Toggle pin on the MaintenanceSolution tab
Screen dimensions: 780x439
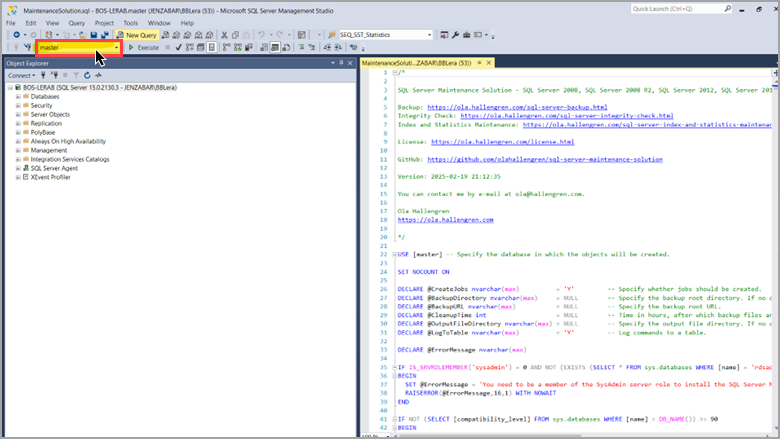(x=480, y=63)
